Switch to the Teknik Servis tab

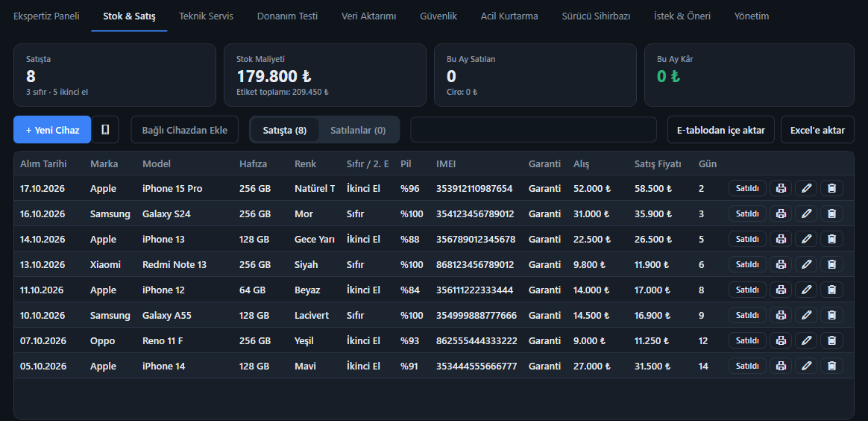pos(206,16)
